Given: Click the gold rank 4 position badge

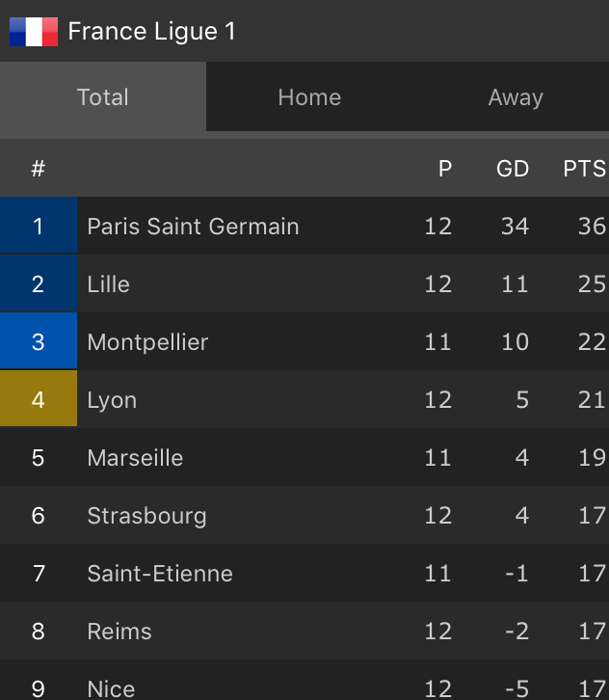Looking at the screenshot, I should point(39,400).
